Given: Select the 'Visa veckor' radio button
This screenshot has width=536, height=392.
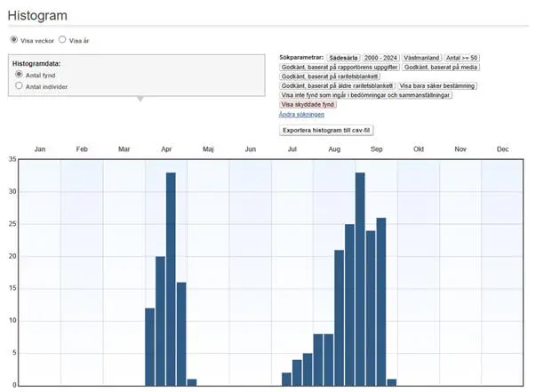Looking at the screenshot, I should (13, 40).
